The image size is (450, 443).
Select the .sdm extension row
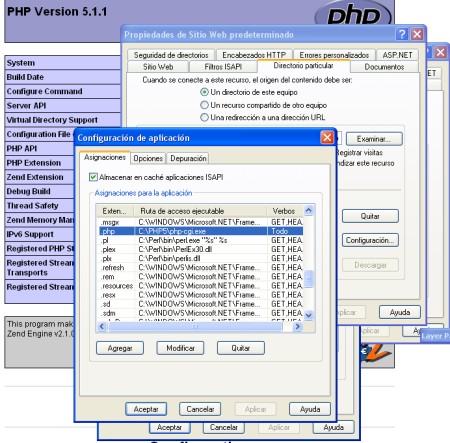(201, 313)
